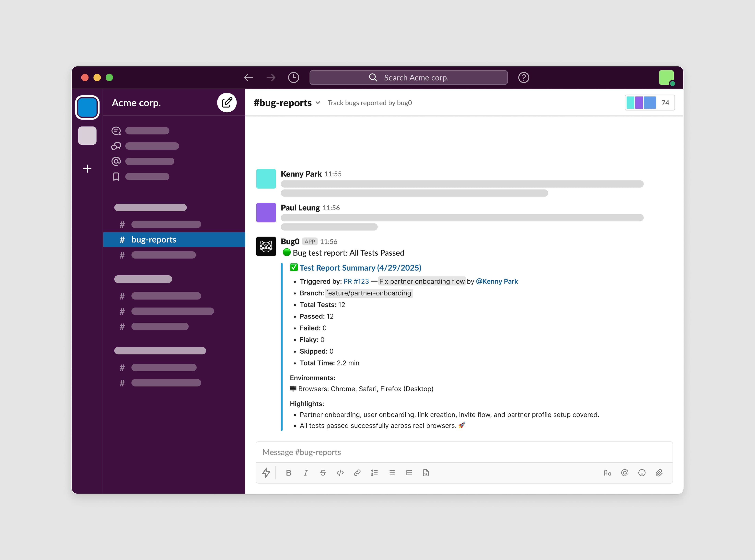Toggle ordered numbered list
755x560 pixels.
pos(374,473)
